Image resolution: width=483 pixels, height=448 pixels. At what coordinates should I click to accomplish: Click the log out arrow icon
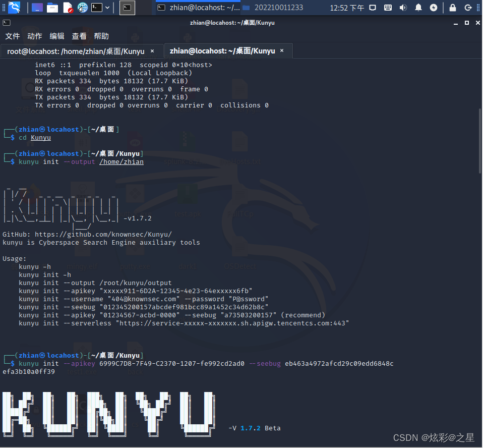point(468,8)
